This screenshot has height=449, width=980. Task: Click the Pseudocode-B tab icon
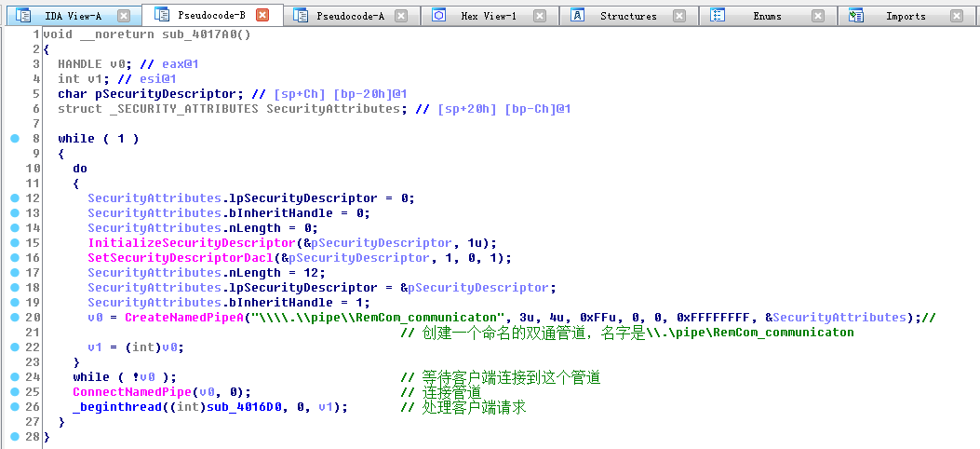(162, 15)
